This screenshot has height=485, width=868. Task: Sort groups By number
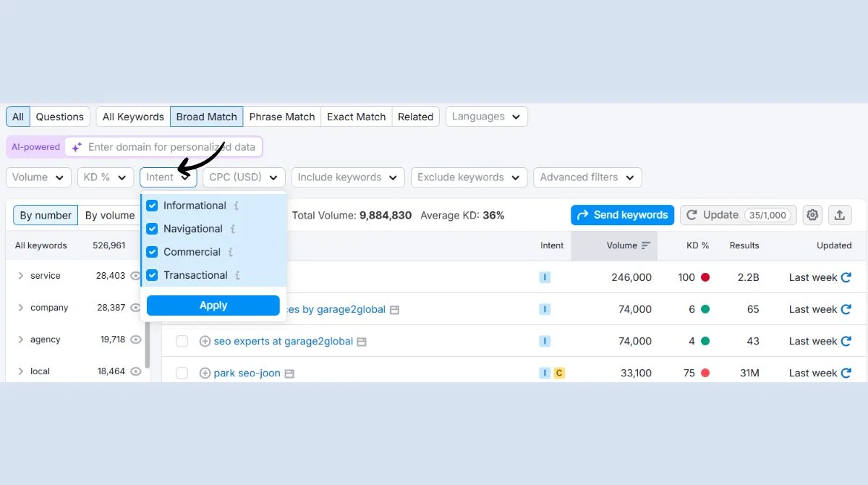coord(46,215)
